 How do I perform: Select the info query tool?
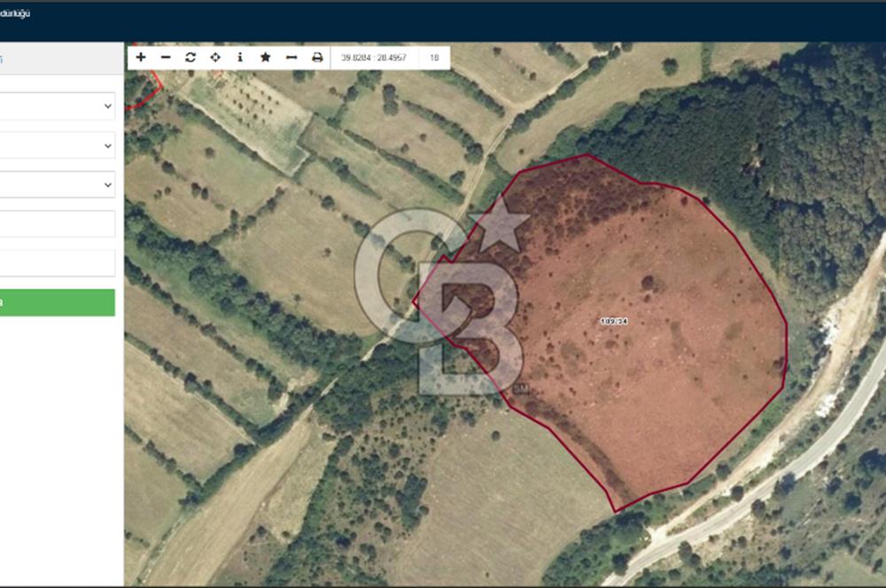pyautogui.click(x=240, y=58)
